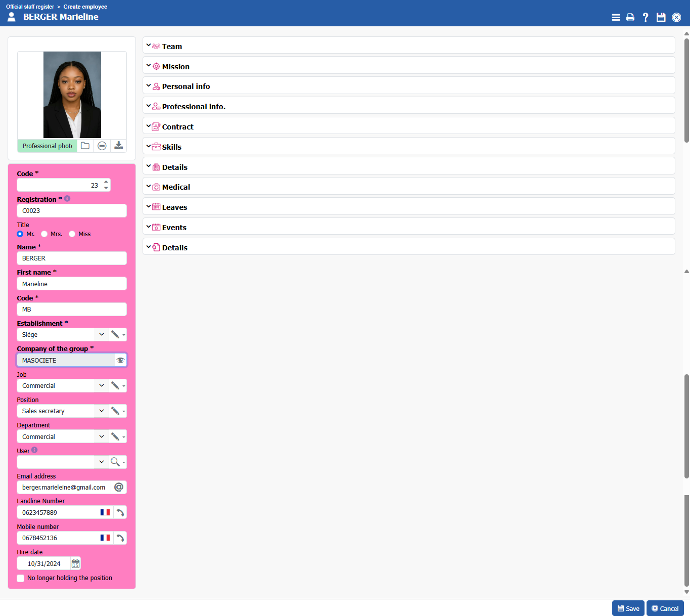
Task: Expand the Contract section
Action: coord(177,126)
